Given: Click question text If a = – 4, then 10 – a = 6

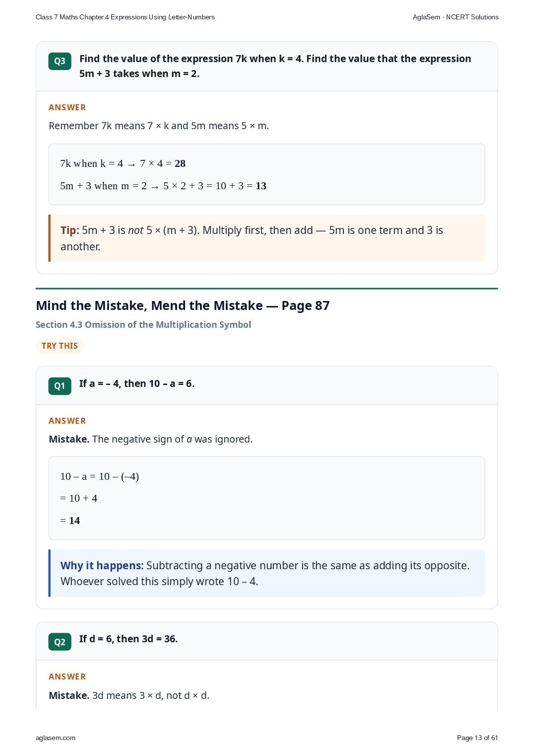Looking at the screenshot, I should (137, 383).
